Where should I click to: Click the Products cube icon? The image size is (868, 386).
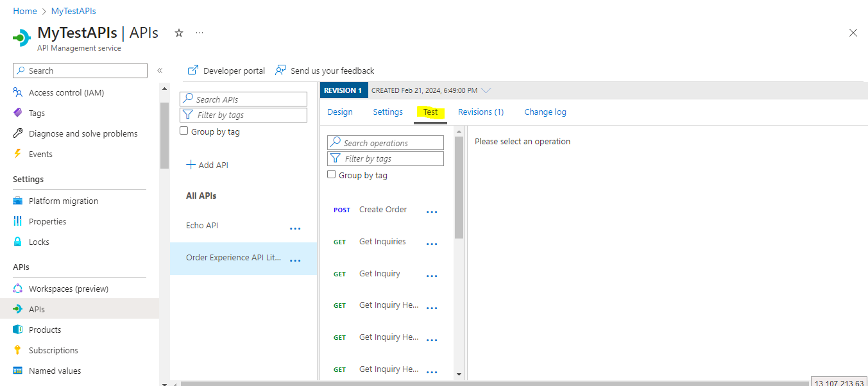(18, 330)
